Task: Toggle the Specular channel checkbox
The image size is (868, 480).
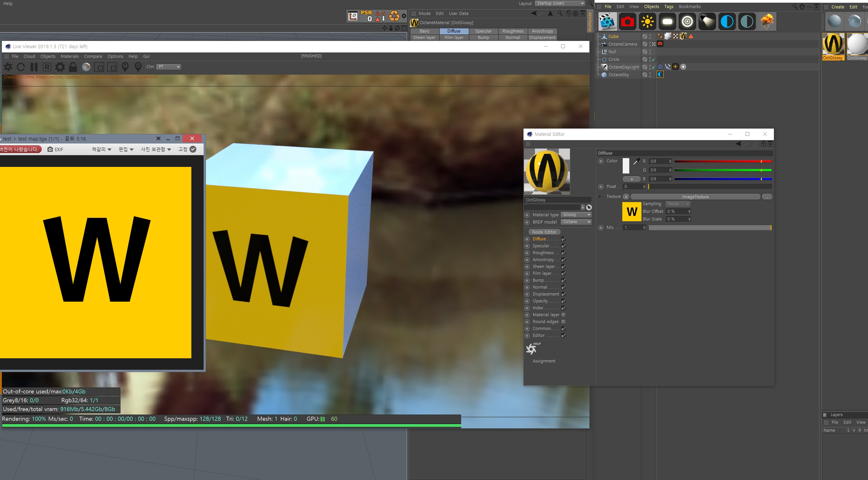Action: (x=563, y=246)
